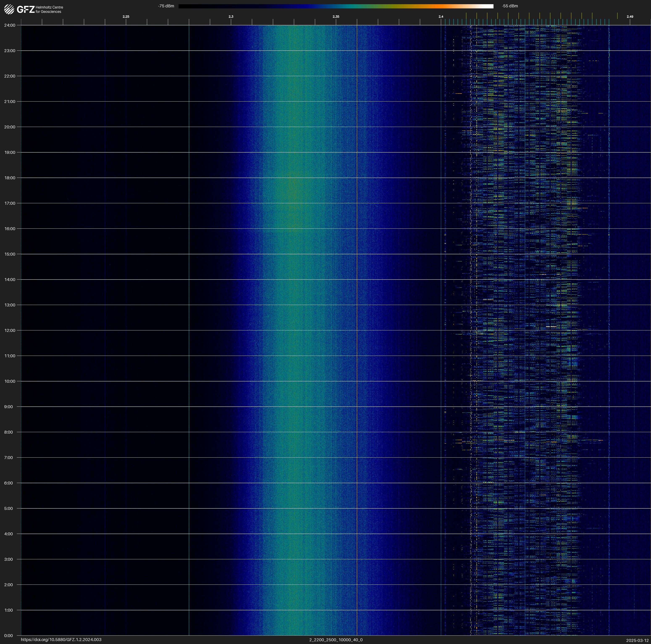651x644 pixels.
Task: Select the 2.3 frequency axis label
Action: [x=231, y=17]
